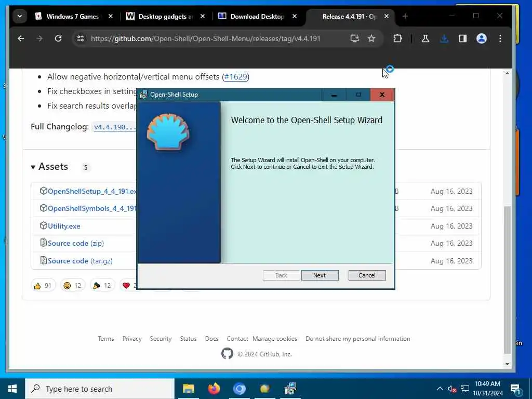
Task: Open the notification center icon
Action: pos(515,390)
